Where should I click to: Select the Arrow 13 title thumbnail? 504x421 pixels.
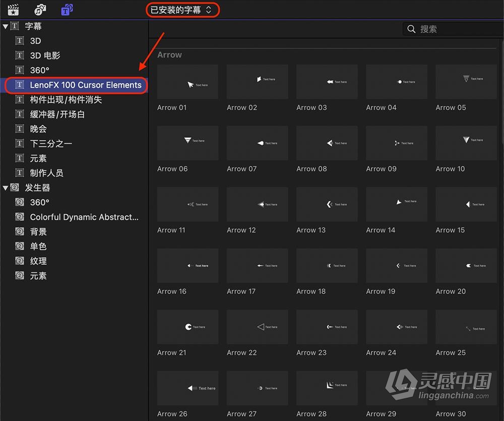(327, 204)
